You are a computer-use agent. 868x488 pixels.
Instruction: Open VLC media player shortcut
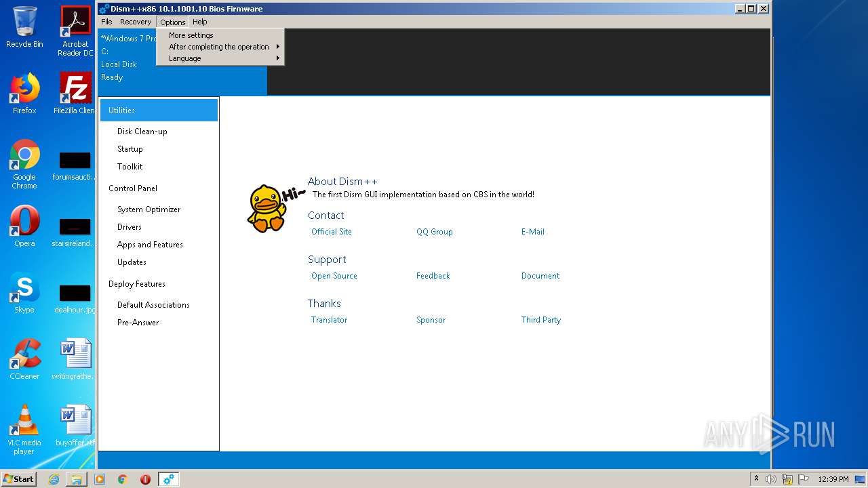tap(24, 430)
